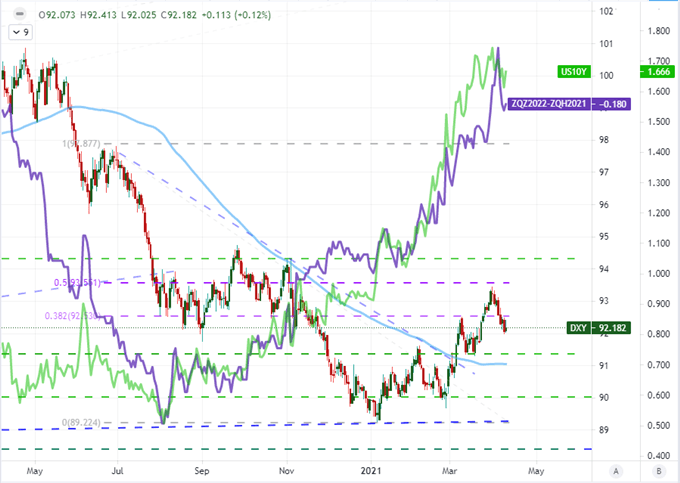Click the grey symbol logo circle beside the OHLC values
The image size is (680, 483).
[19, 14]
